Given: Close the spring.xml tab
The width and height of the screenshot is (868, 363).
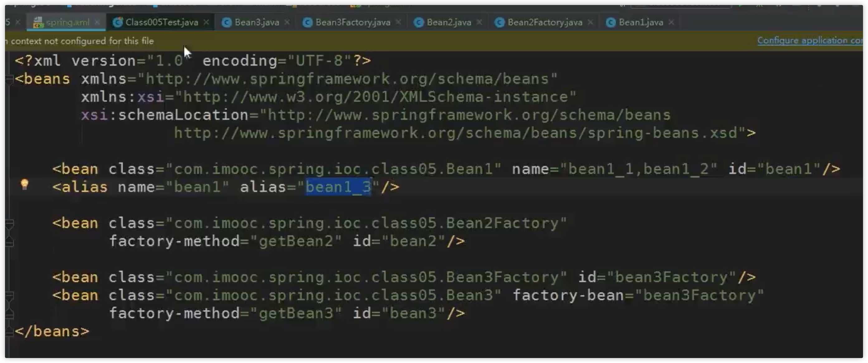Looking at the screenshot, I should (98, 22).
